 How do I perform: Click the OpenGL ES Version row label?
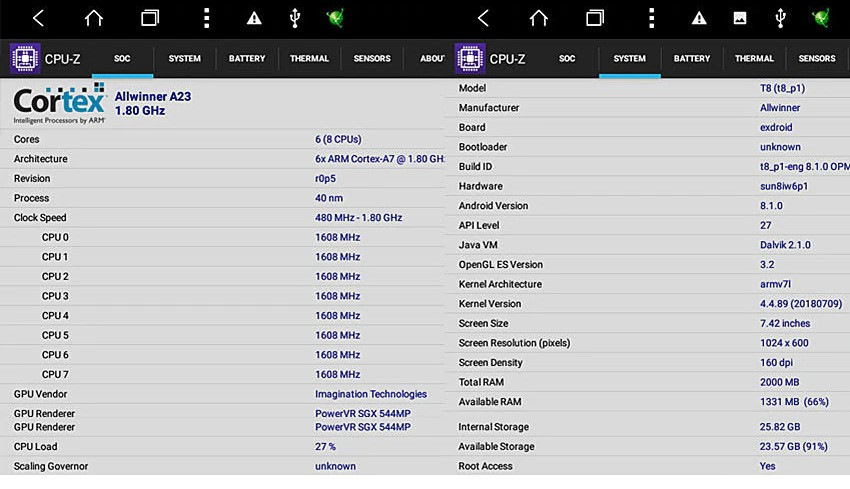pyautogui.click(x=500, y=265)
